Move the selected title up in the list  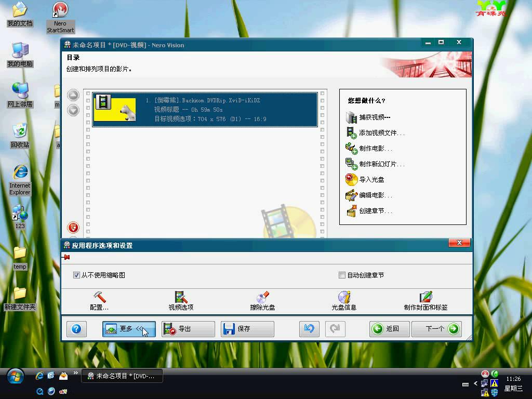pos(73,95)
